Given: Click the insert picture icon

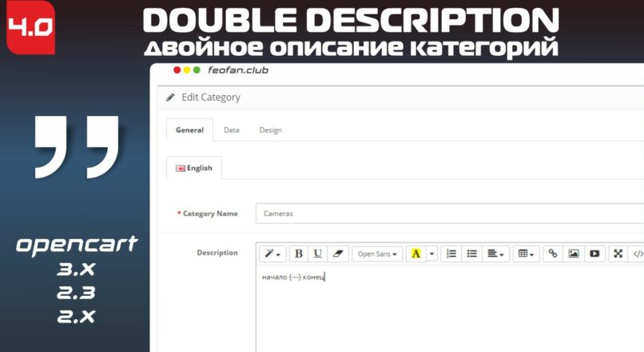Looking at the screenshot, I should [x=574, y=254].
